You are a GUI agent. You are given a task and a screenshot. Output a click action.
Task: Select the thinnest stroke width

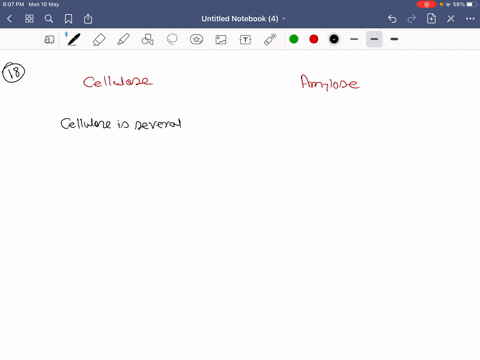[x=354, y=39]
